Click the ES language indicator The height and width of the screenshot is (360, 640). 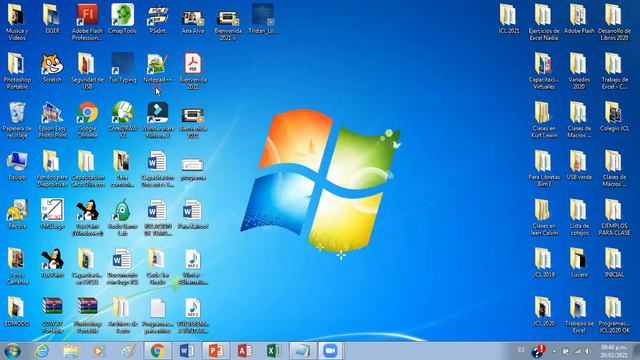click(x=521, y=350)
